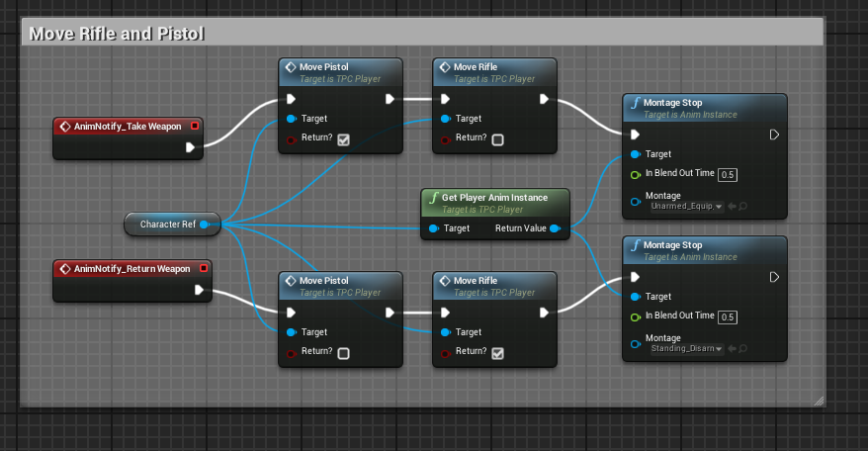Image resolution: width=868 pixels, height=451 pixels.
Task: Click the AnimNotify_Take Weapon event diamond icon
Action: [65, 127]
